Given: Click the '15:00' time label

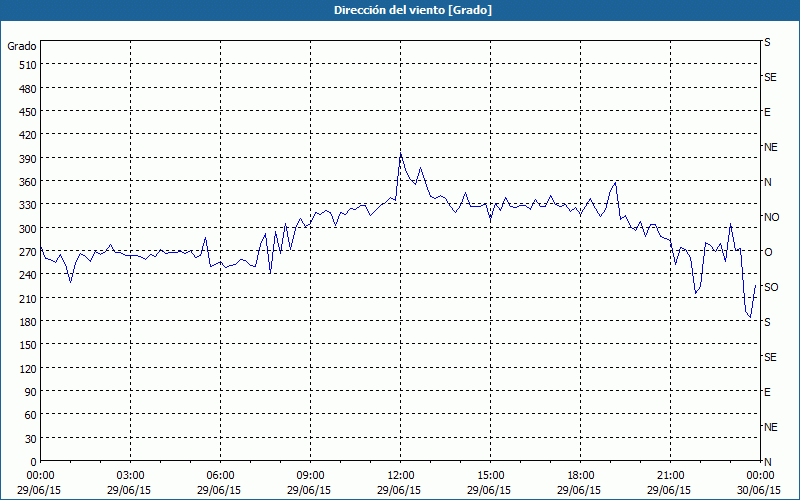Looking at the screenshot, I should coord(490,476).
